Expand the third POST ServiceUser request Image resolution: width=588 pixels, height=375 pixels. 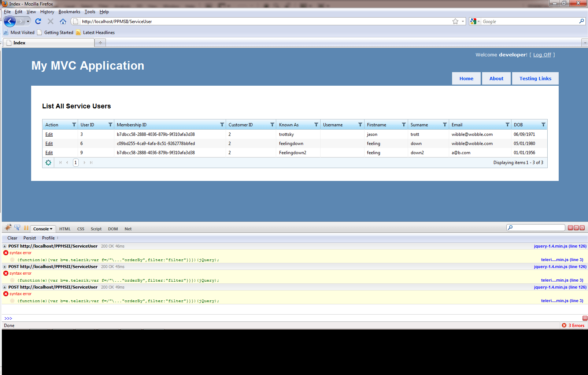[x=5, y=287]
